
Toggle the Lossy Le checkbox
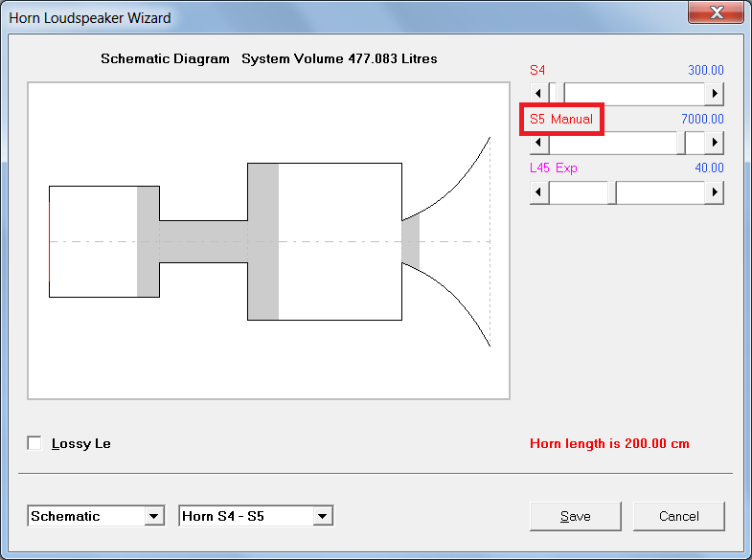(x=34, y=443)
